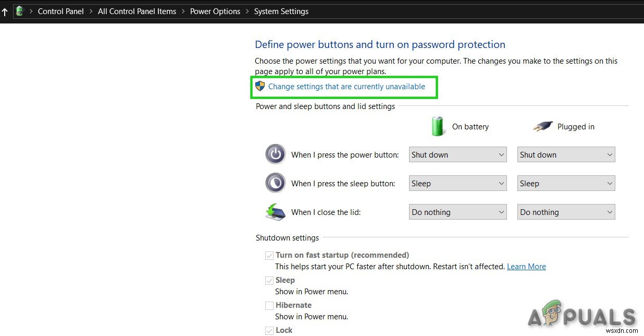This screenshot has width=644, height=336.
Task: Click the power button icon
Action: pos(276,154)
